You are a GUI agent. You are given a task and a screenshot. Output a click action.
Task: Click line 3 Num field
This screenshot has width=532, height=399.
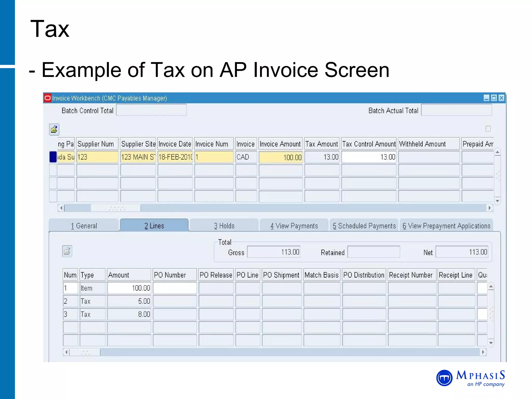pos(70,314)
